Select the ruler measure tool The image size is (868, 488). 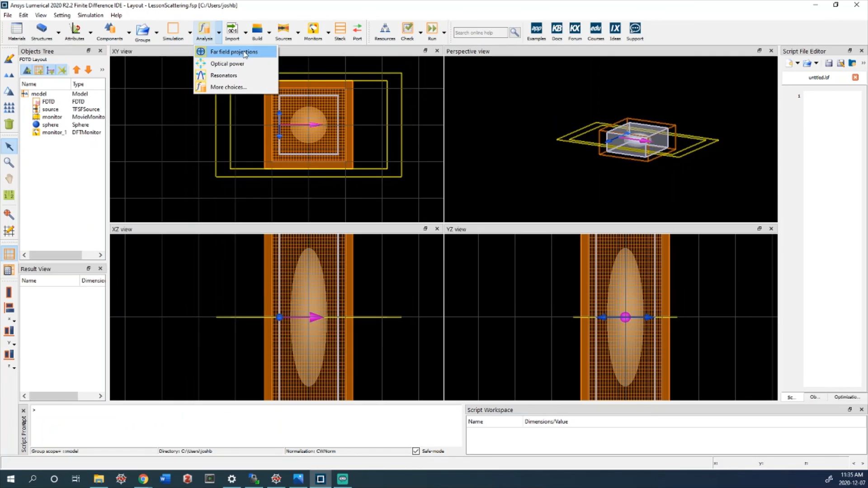tap(9, 195)
